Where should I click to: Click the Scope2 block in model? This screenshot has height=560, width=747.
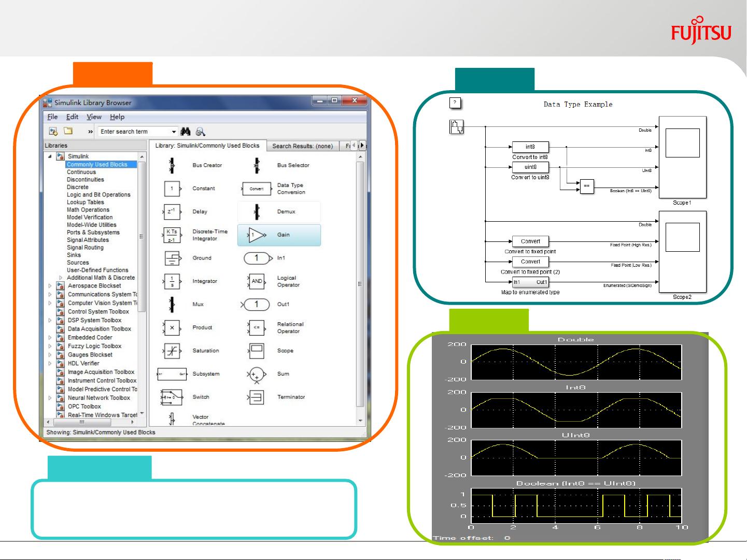pos(682,252)
